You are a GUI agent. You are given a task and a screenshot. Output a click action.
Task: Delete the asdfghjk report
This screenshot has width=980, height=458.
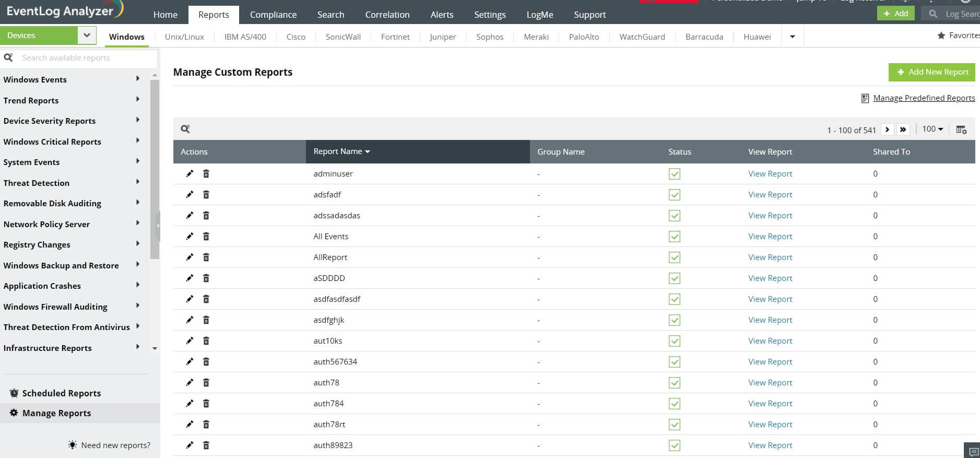tap(206, 320)
